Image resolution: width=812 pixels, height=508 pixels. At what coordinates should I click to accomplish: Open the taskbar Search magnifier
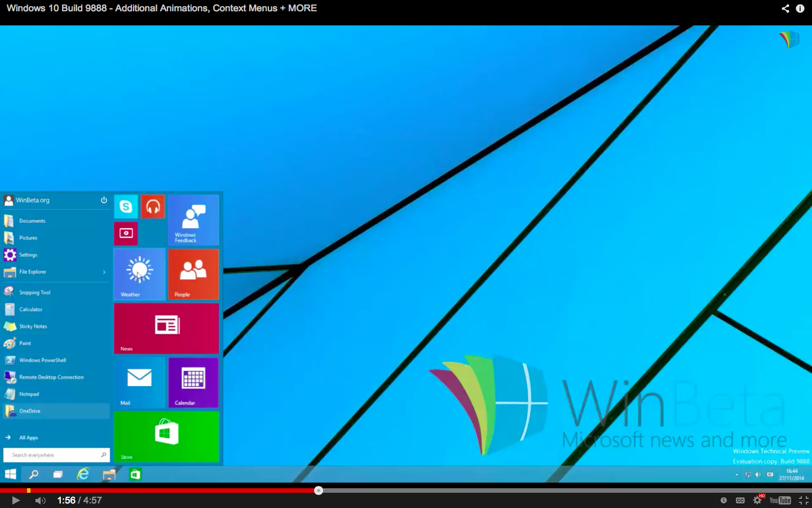coord(34,474)
